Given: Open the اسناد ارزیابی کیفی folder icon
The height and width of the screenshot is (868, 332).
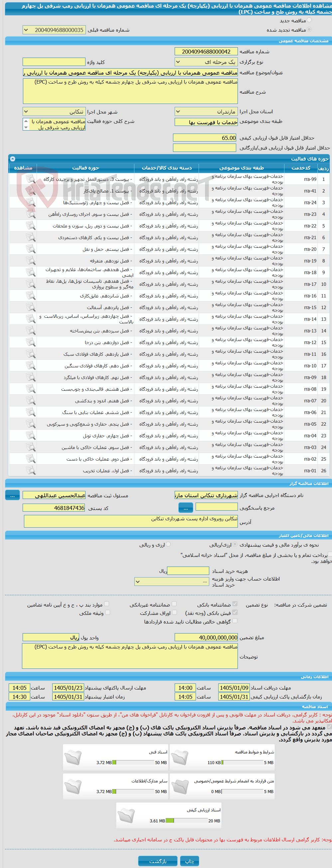Looking at the screenshot, I should pos(126,816).
